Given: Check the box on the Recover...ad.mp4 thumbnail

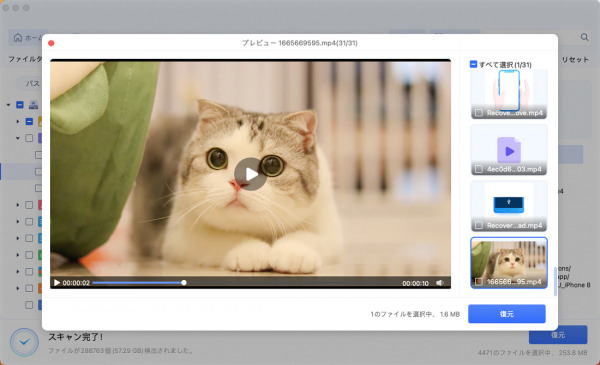Looking at the screenshot, I should click(x=478, y=225).
